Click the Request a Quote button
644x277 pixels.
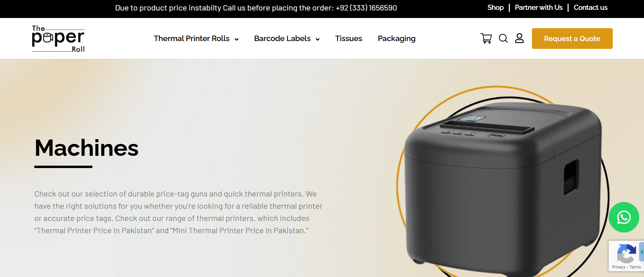[x=572, y=38]
